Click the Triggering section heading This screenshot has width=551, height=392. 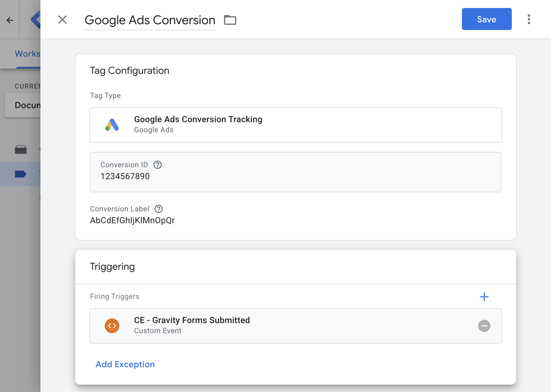pos(112,267)
